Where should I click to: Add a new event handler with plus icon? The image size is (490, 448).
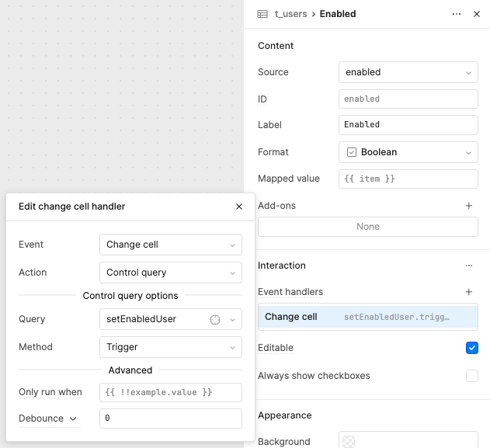(469, 292)
